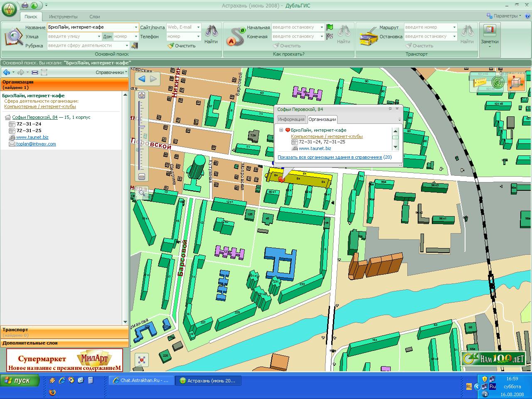Screen dimensions: 532x399
Task: Open Компьютерные / интернет-клубы link in popup
Action: point(327,136)
